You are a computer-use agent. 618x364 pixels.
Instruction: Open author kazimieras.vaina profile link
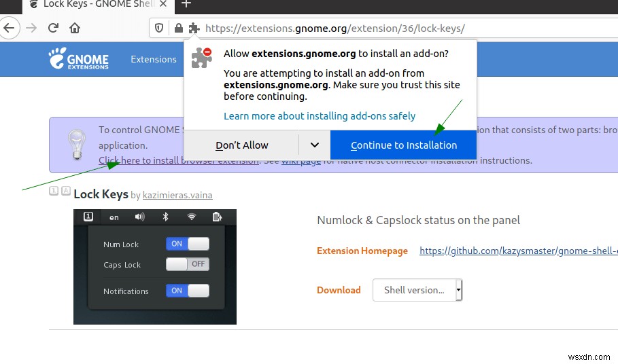(x=177, y=195)
